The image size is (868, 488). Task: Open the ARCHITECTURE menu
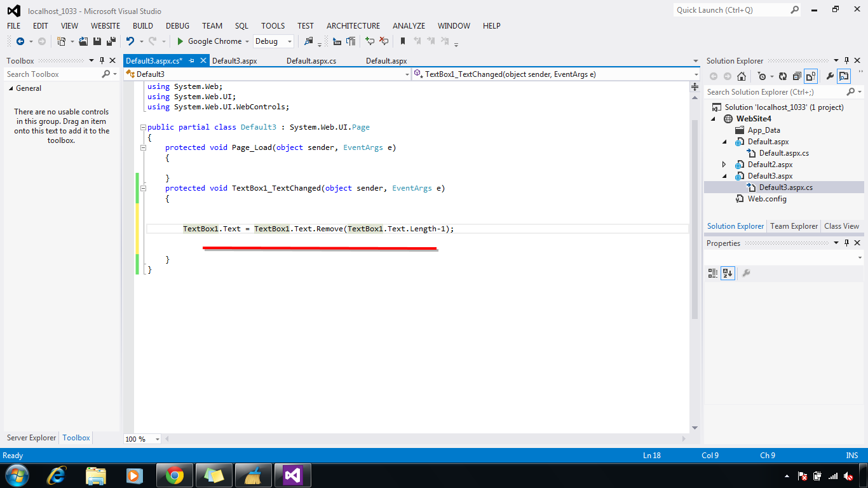(x=353, y=25)
